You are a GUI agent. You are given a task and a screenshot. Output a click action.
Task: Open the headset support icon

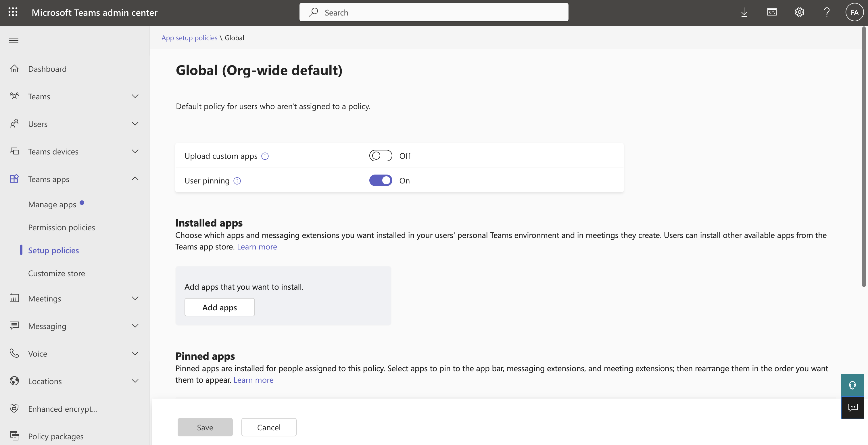pos(852,385)
